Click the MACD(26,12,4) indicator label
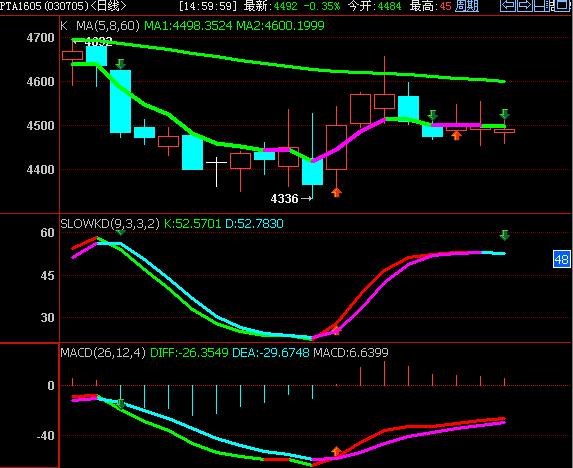This screenshot has height=468, width=573. point(103,353)
